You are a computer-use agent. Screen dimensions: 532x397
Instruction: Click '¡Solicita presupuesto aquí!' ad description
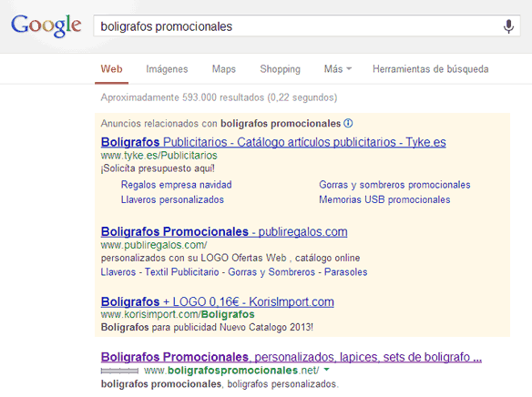click(158, 168)
